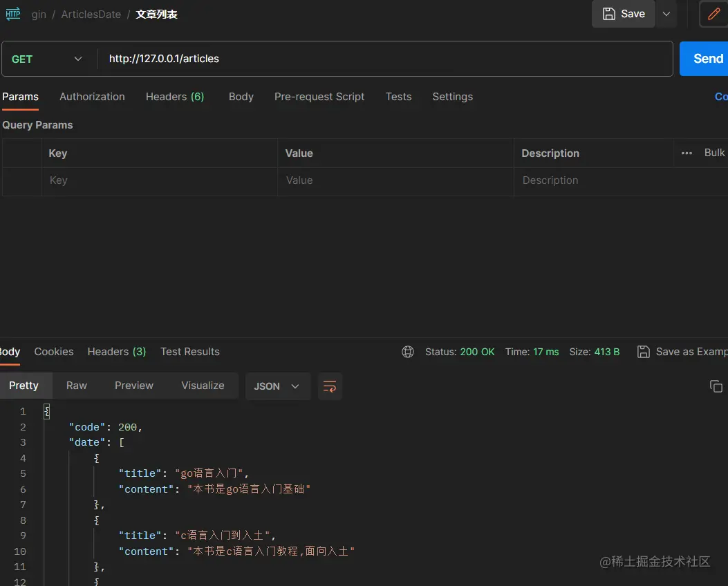Click the request URL input field

[385, 59]
